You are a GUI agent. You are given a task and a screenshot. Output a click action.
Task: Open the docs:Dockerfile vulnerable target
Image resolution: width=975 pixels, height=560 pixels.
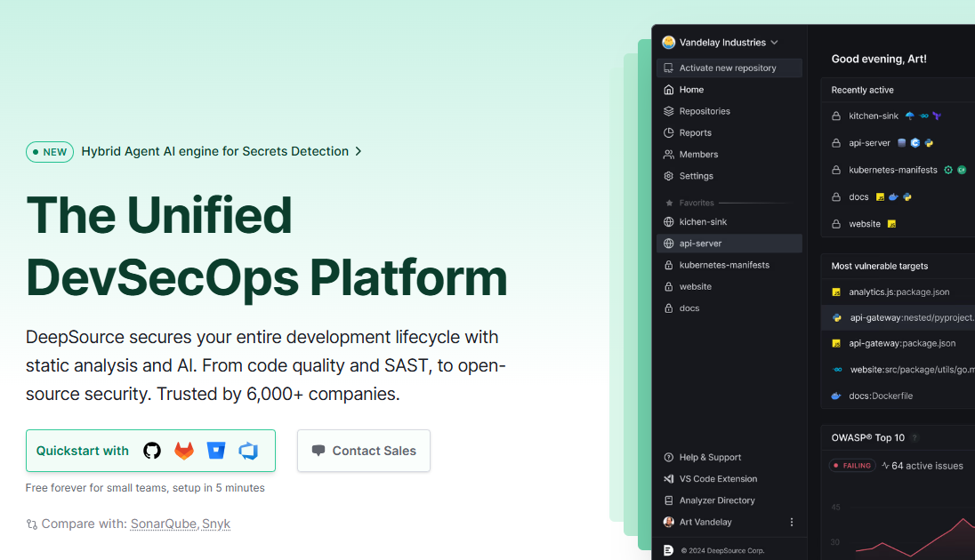pos(880,396)
